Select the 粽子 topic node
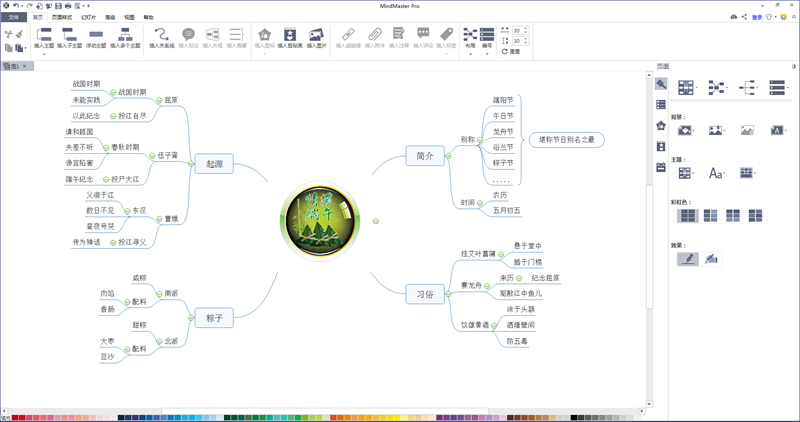The width and height of the screenshot is (800, 422). [x=213, y=318]
